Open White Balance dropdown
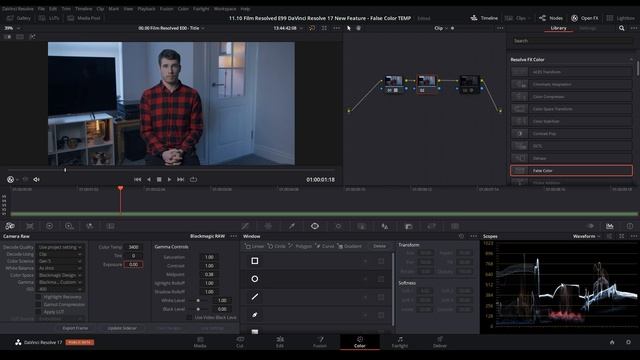Image resolution: width=640 pixels, height=360 pixels. (60, 268)
